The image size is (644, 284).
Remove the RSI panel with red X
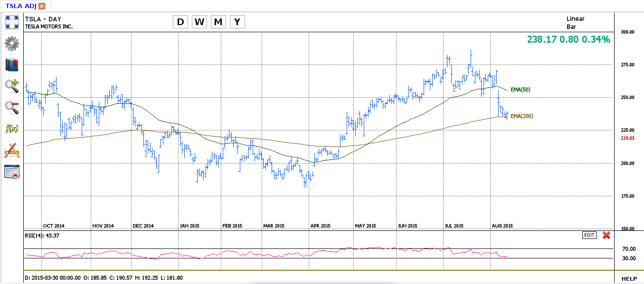pyautogui.click(x=606, y=235)
